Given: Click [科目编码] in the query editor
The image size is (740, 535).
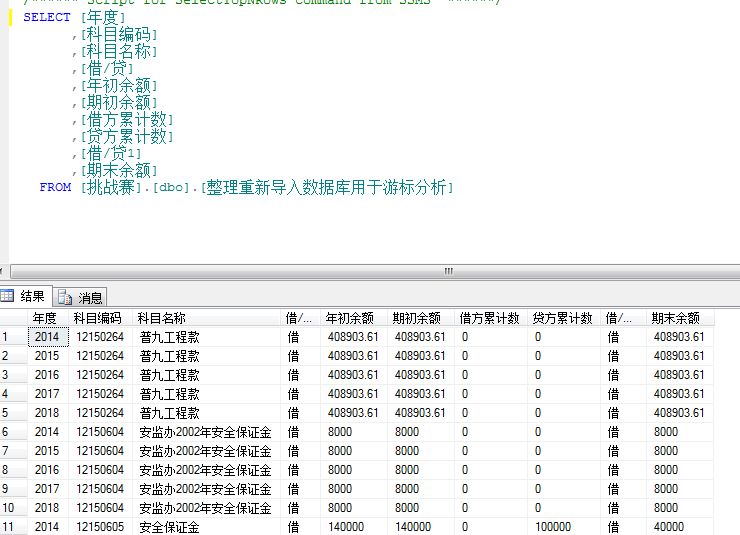Looking at the screenshot, I should point(119,35).
